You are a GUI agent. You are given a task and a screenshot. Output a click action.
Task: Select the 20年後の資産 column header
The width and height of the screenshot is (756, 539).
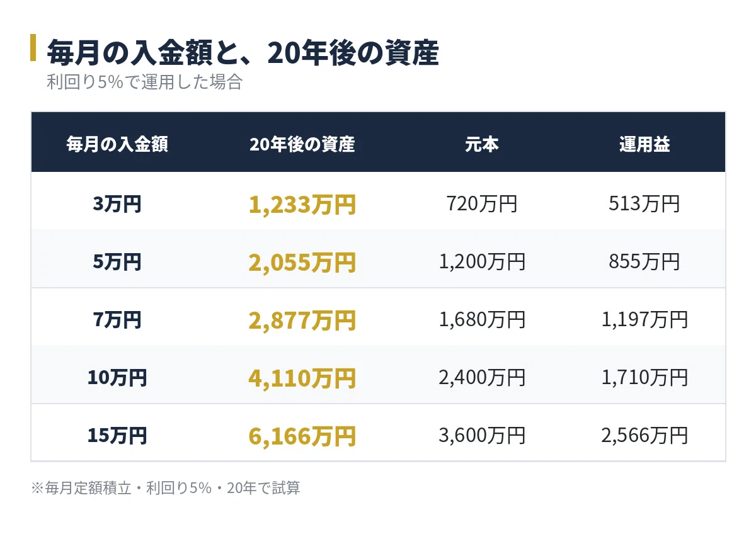point(302,145)
